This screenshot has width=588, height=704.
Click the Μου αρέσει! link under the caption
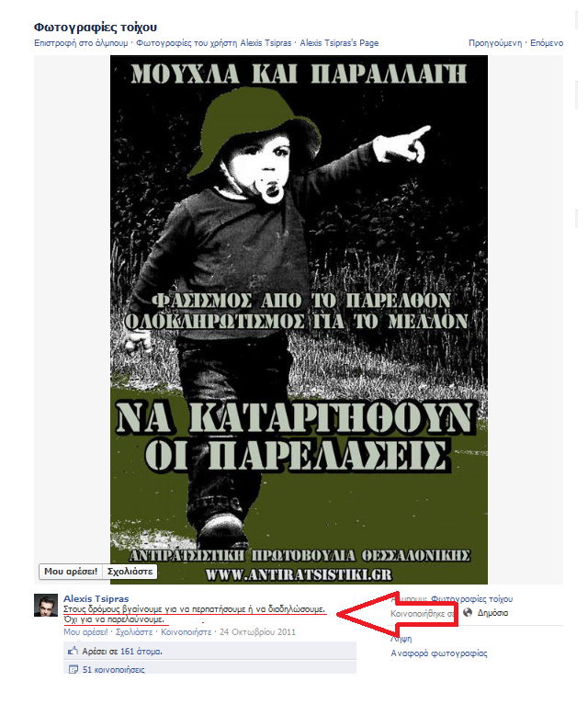click(x=85, y=632)
